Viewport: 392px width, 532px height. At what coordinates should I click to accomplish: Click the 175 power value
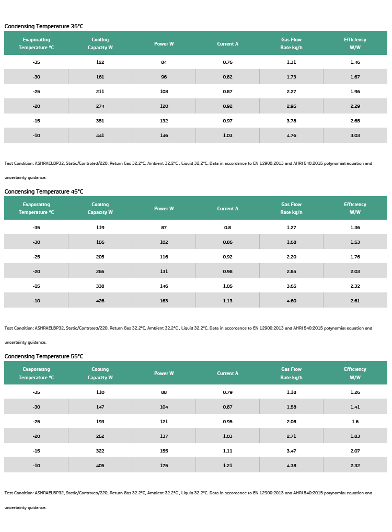(x=164, y=466)
